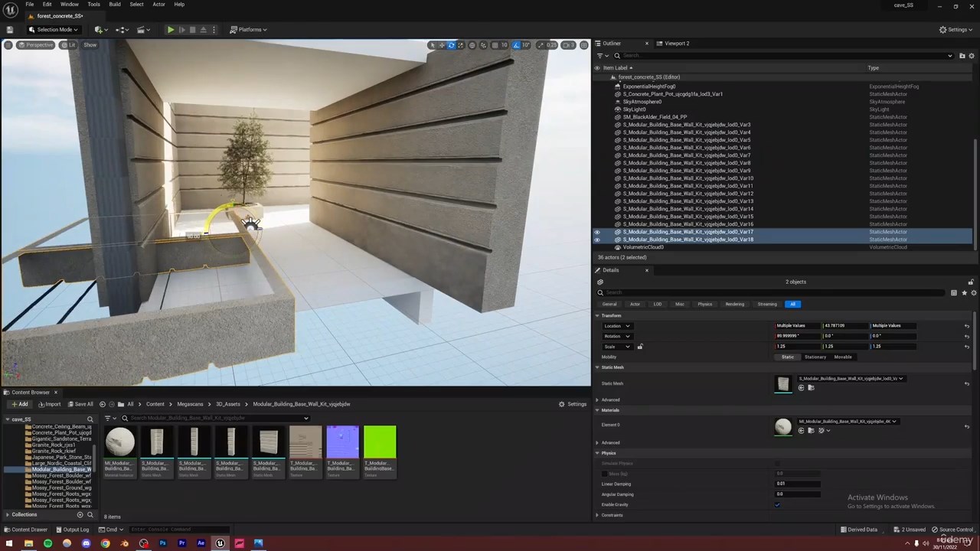Reset Location value with the arrow icon

coord(966,326)
